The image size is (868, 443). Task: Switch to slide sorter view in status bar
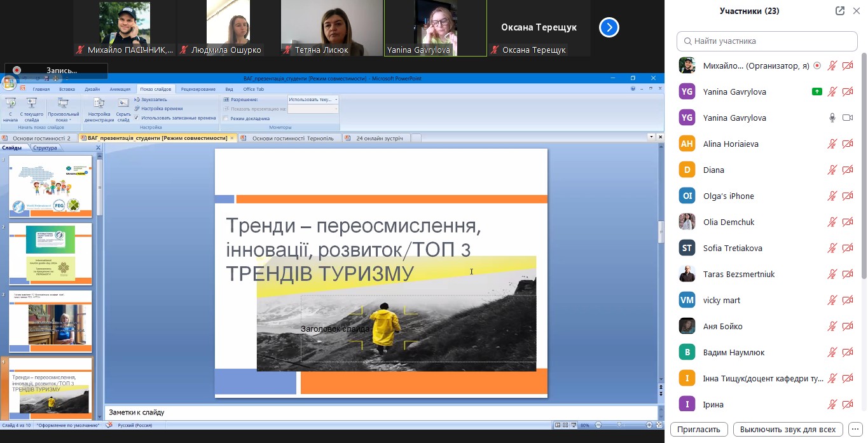(565, 425)
